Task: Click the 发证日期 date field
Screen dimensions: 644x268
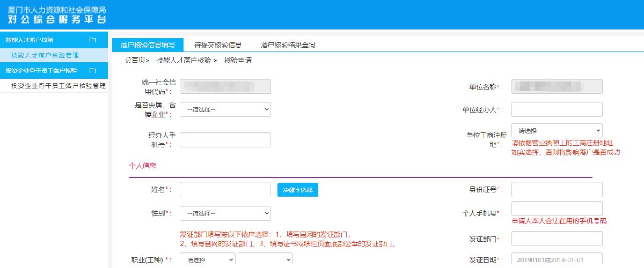Action: 557,260
